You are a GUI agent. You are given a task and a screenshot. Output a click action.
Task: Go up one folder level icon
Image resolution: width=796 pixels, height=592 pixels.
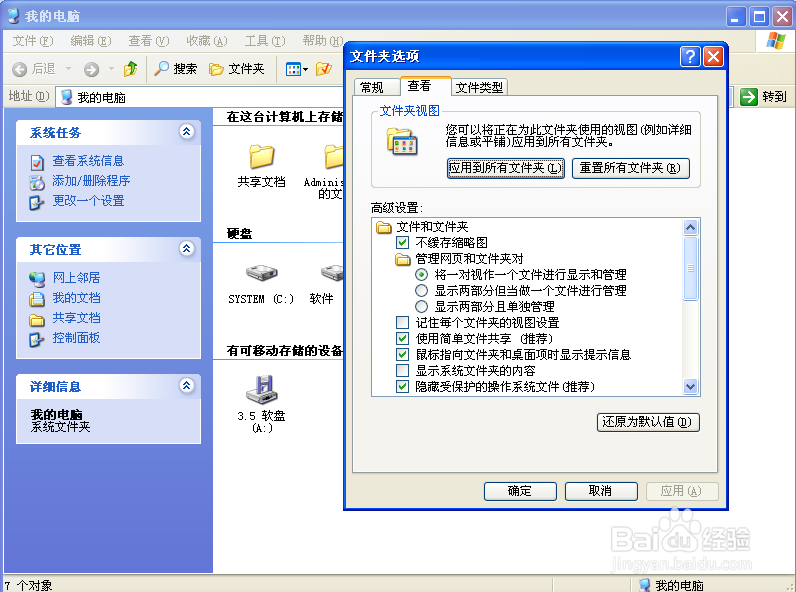pyautogui.click(x=130, y=69)
